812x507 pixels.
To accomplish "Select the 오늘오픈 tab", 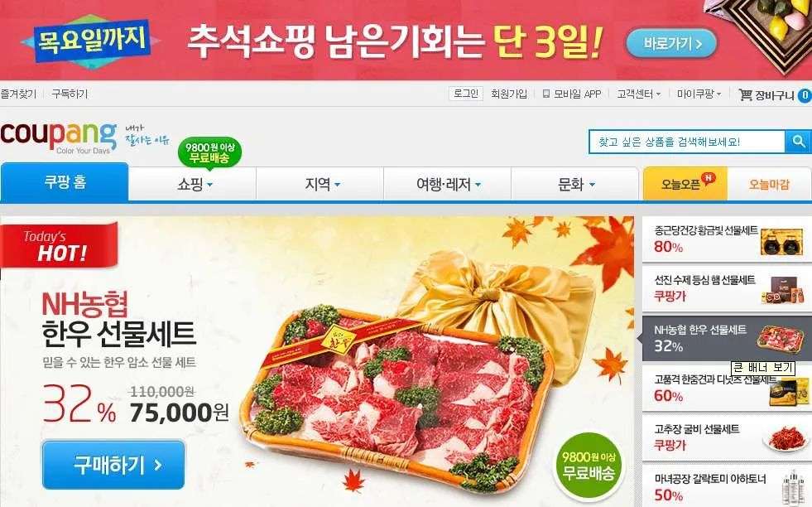I will pyautogui.click(x=685, y=184).
